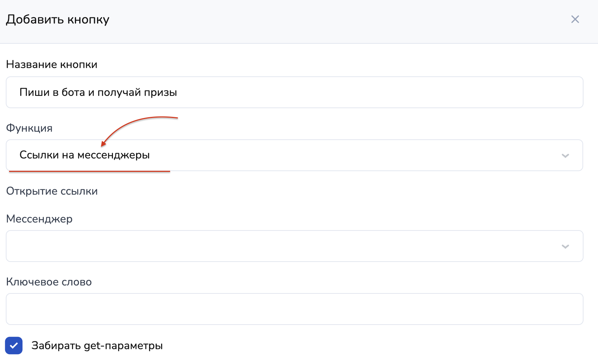Image resolution: width=598 pixels, height=364 pixels.
Task: Expand the empty Мессенджер dropdown
Action: (x=294, y=246)
